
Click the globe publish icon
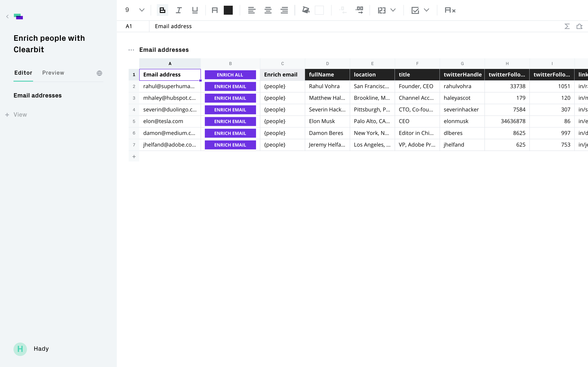click(x=99, y=73)
